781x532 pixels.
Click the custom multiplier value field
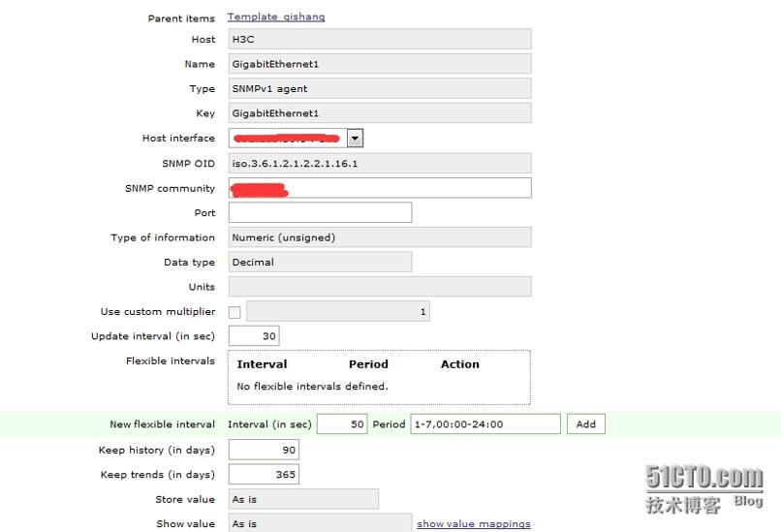338,311
